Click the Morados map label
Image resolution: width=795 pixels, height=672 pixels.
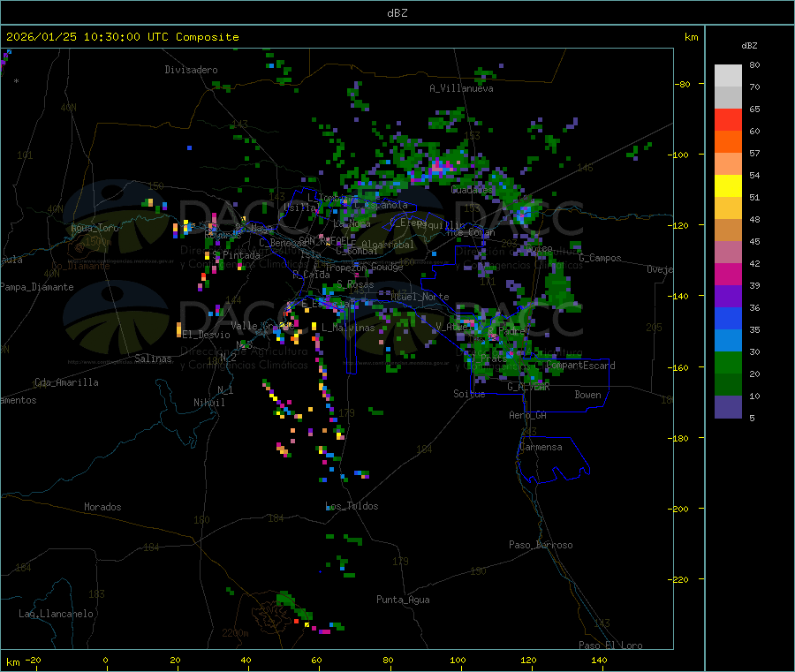[x=102, y=507]
